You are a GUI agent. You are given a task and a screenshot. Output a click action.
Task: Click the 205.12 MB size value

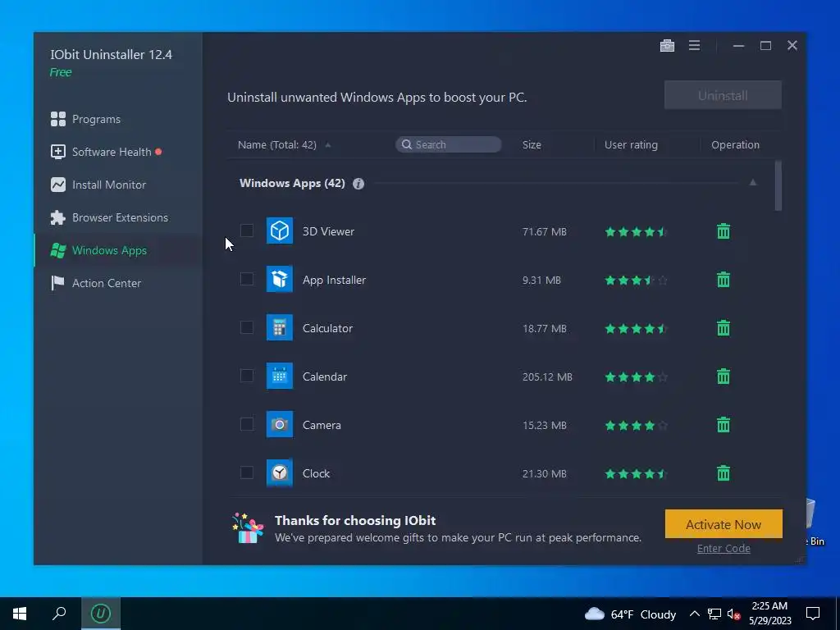tap(547, 377)
